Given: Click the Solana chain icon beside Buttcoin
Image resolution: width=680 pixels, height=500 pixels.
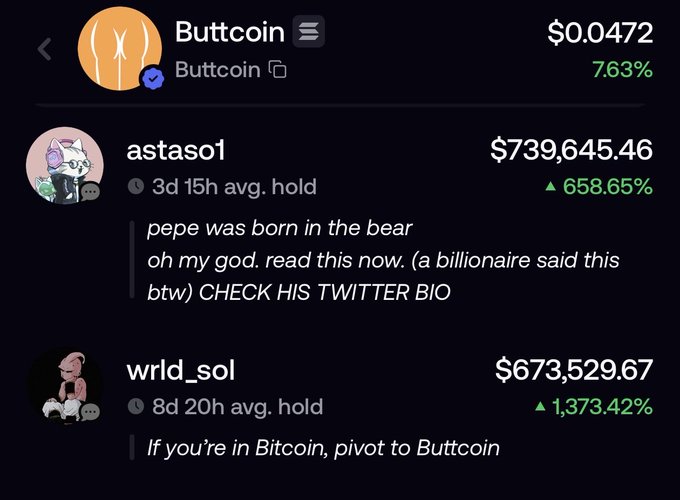Looking at the screenshot, I should [x=309, y=32].
